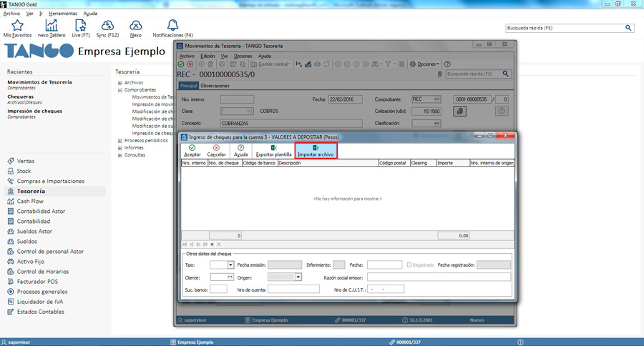
Task: Expand the Consultas tree node
Action: 120,156
